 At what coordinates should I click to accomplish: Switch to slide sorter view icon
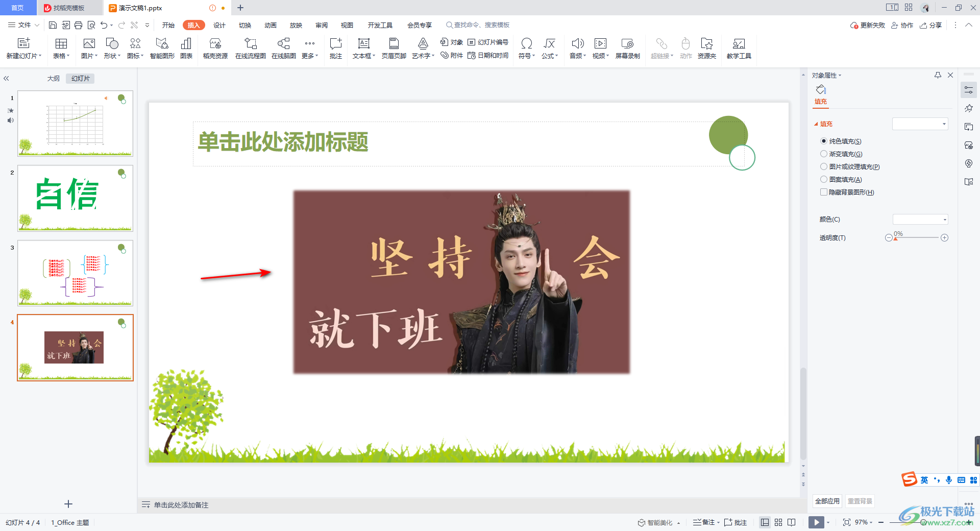tap(778, 522)
